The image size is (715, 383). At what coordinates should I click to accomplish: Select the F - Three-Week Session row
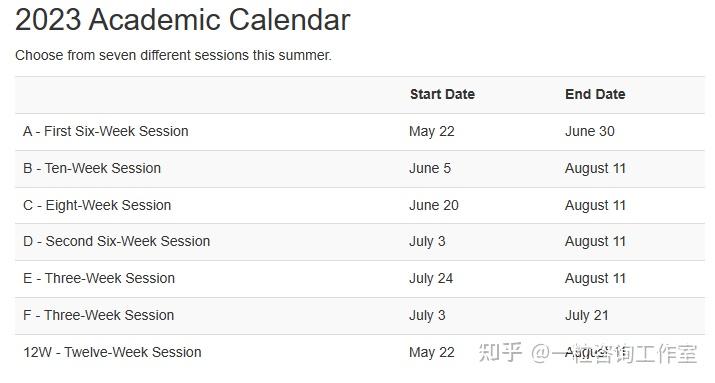[360, 316]
